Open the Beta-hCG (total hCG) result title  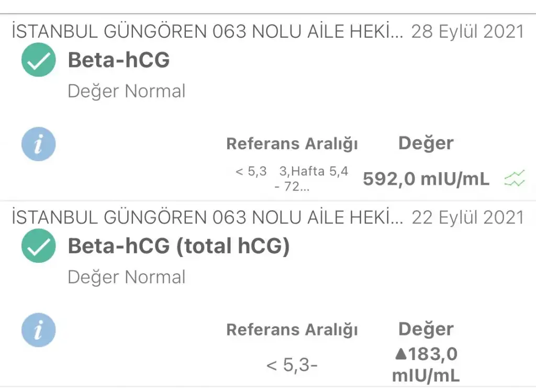[178, 246]
